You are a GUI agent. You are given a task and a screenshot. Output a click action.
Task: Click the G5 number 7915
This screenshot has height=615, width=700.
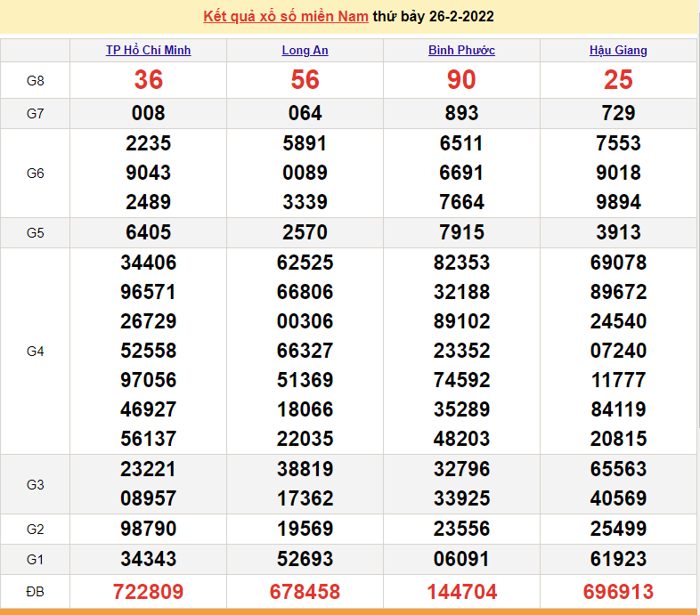(x=461, y=232)
